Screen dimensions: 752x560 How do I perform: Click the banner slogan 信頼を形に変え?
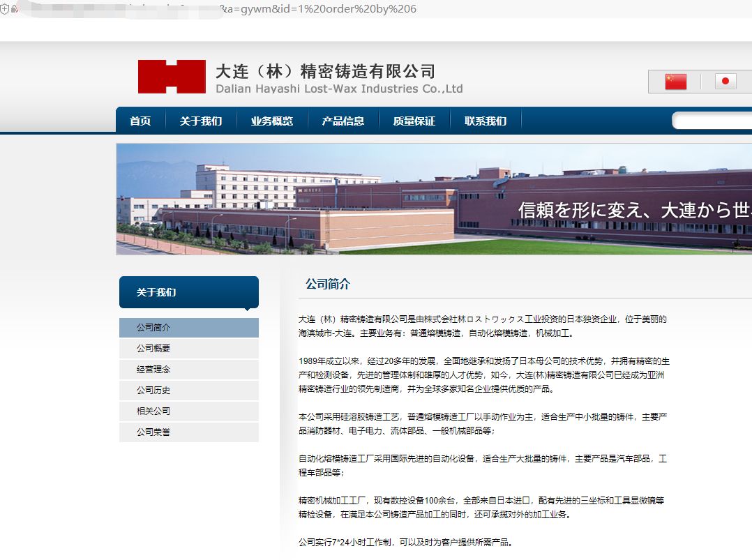[x=635, y=210]
